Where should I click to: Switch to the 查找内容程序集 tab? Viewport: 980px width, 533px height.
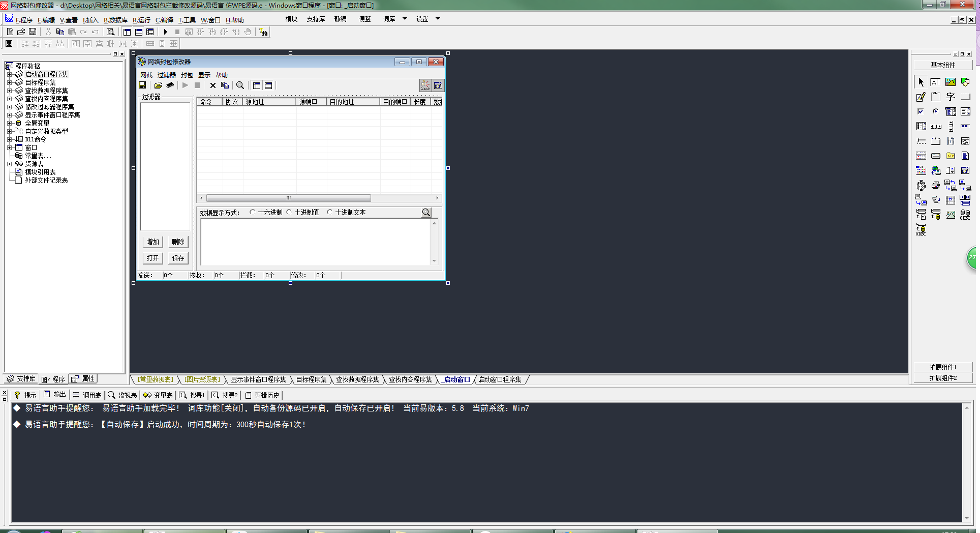pos(410,379)
